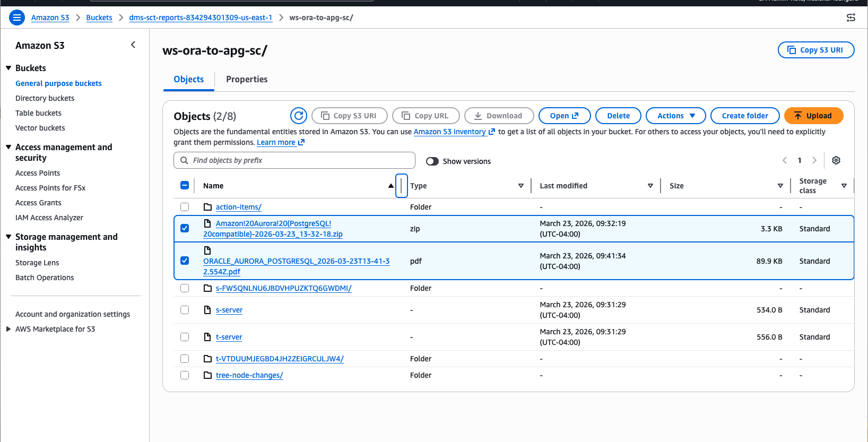The width and height of the screenshot is (868, 442).
Task: Focus the Find objects by prefix field
Action: (294, 160)
